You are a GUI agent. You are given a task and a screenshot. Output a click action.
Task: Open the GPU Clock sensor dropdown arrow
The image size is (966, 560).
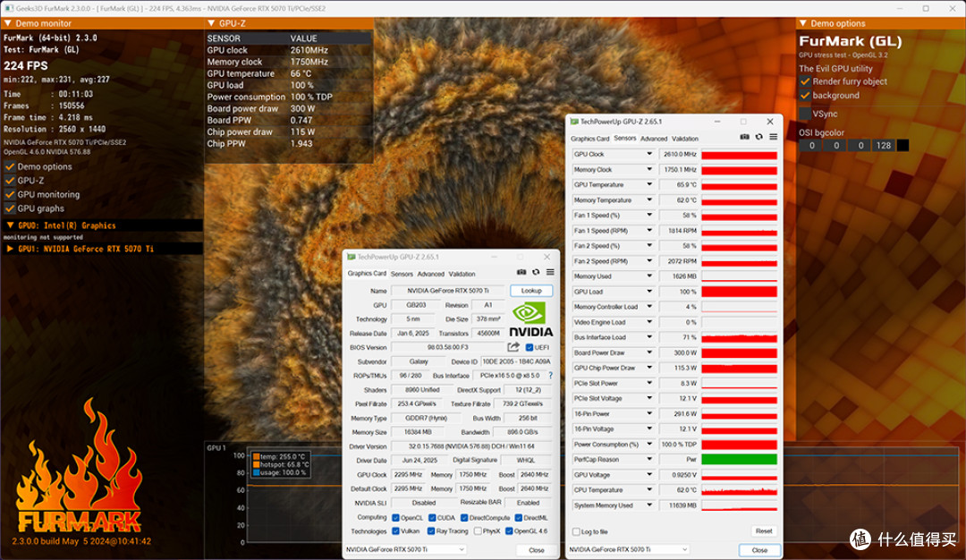[648, 154]
